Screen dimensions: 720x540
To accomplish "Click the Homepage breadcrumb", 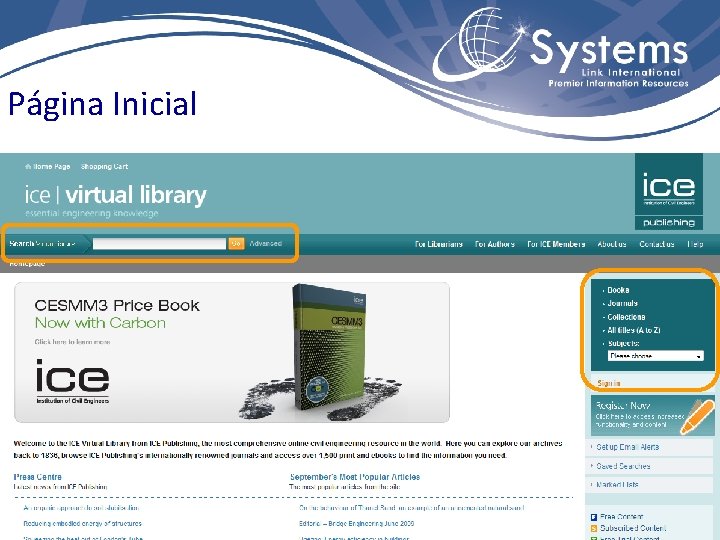I will pyautogui.click(x=27, y=264).
